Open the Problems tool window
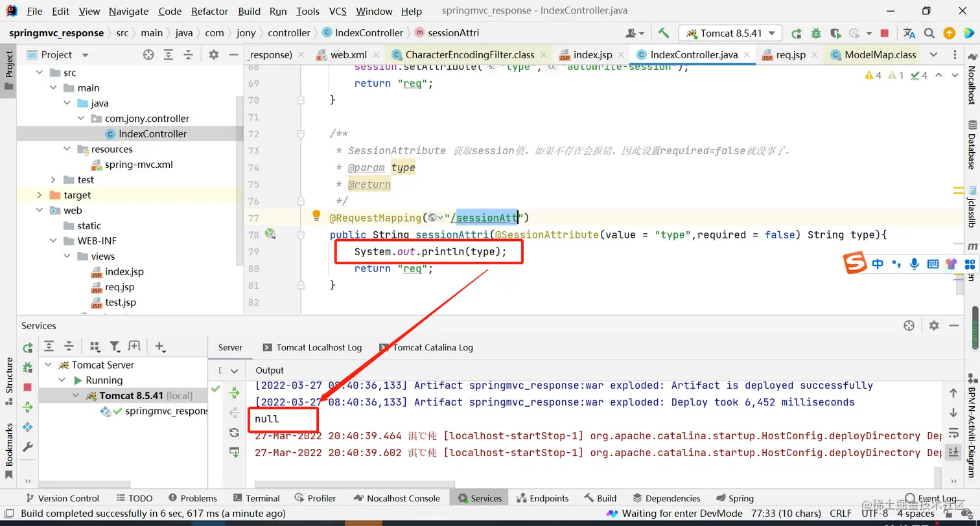980x526 pixels. click(192, 498)
